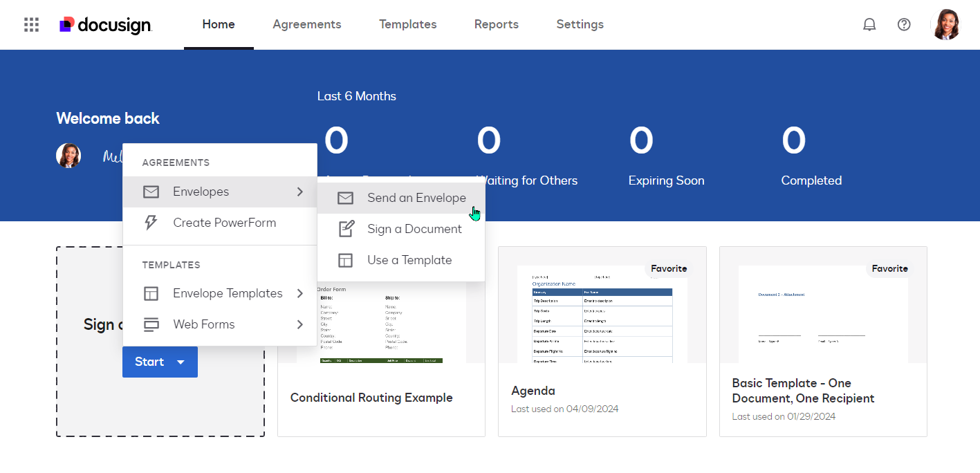Click the Web Forms icon

coord(151,324)
